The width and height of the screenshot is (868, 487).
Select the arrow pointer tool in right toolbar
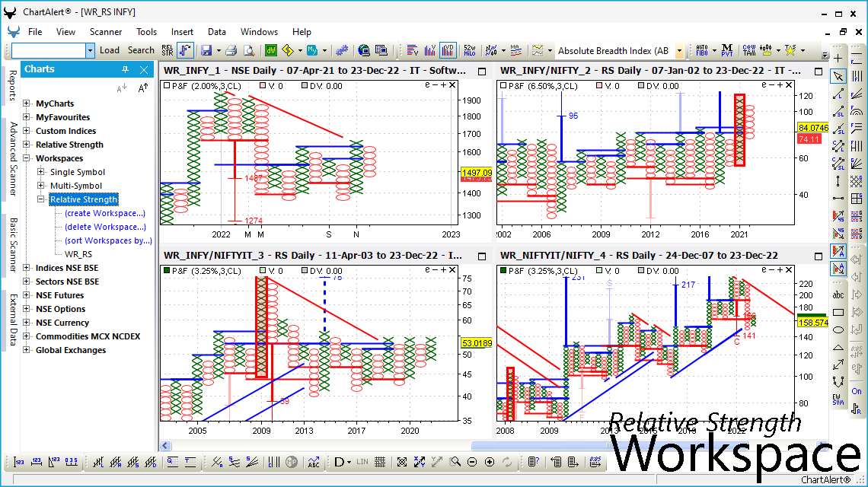pyautogui.click(x=838, y=76)
